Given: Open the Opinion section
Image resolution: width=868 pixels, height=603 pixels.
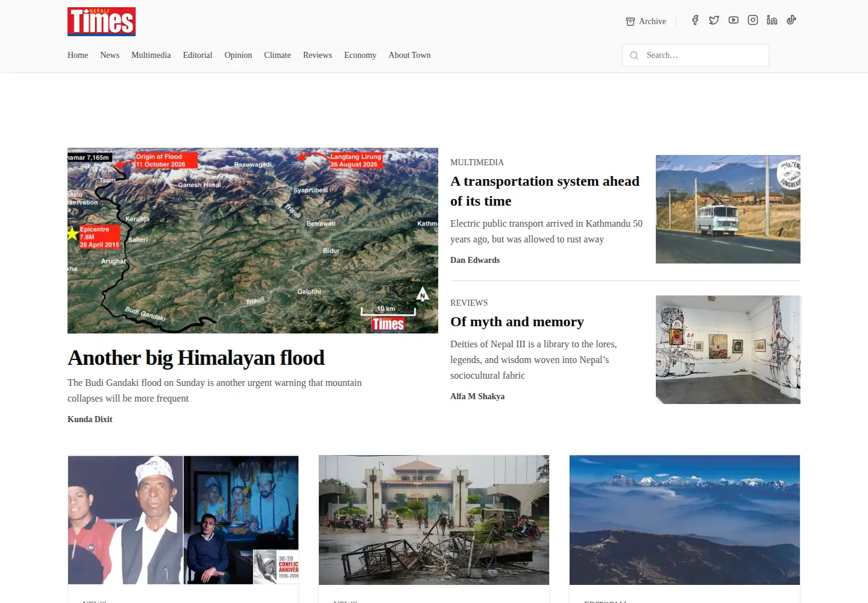Looking at the screenshot, I should [x=238, y=55].
